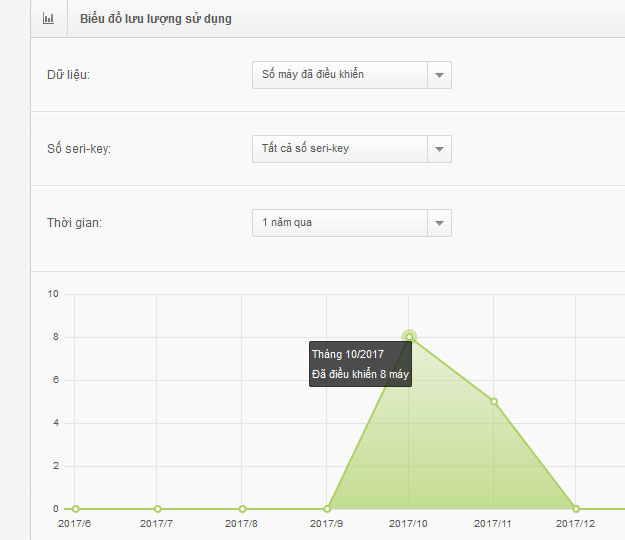Click the 'Tháng 10/2017' tooltip box

point(360,364)
